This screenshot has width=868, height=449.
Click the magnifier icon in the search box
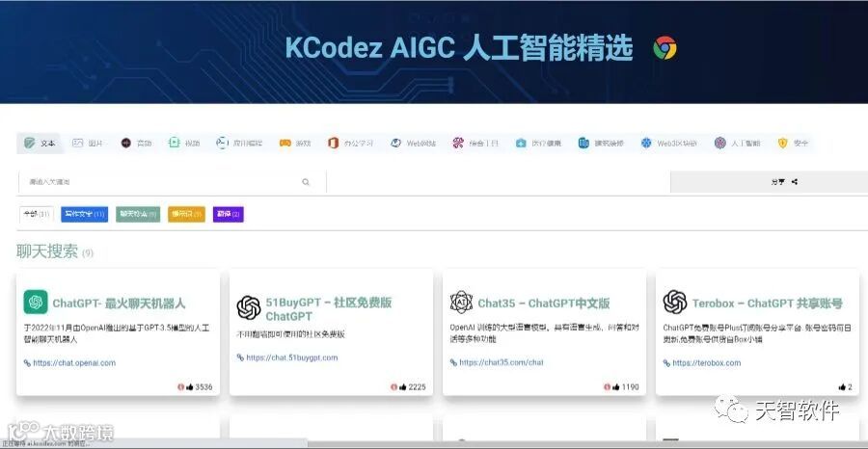(x=306, y=182)
